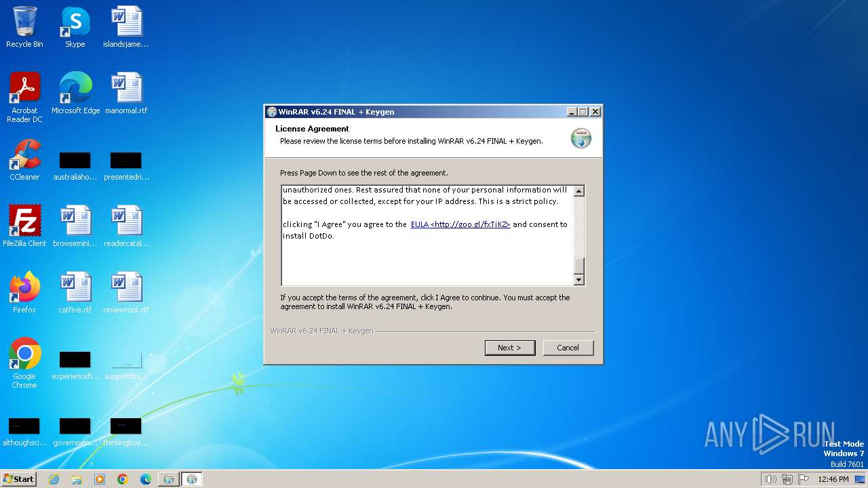Maximize the WinRAR installer window
Viewport: 868px width, 488px height.
583,112
